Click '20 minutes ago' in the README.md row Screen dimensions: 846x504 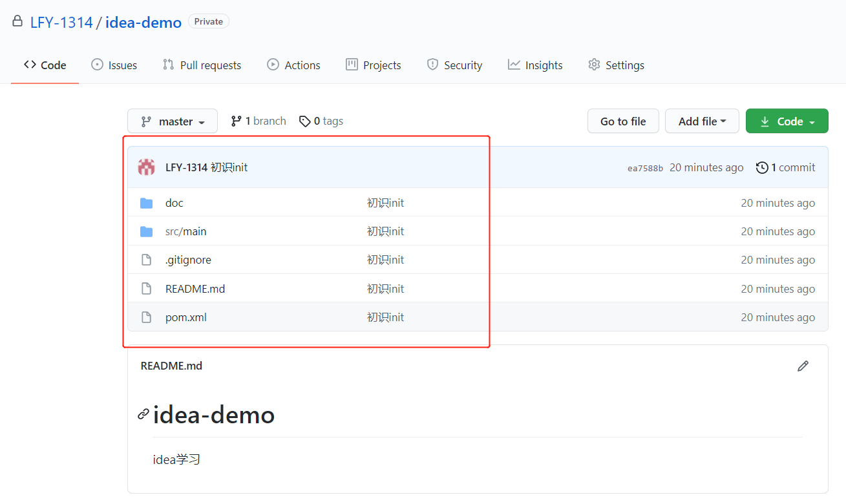tap(778, 289)
